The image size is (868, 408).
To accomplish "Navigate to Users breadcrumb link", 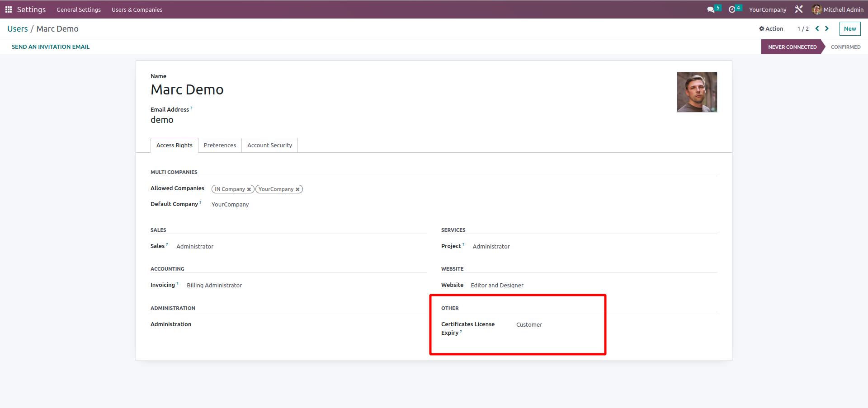I will pyautogui.click(x=18, y=28).
